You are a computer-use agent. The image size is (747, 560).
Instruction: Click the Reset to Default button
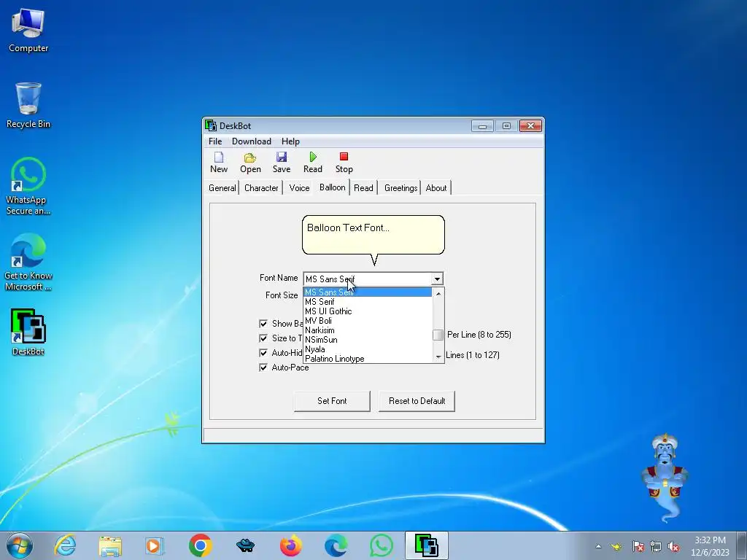[417, 401]
